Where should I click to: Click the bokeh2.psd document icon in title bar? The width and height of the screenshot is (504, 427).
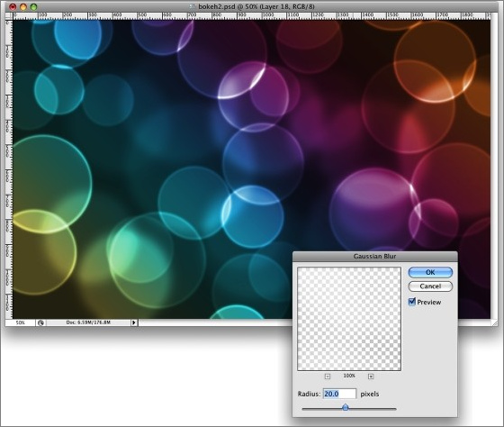point(193,6)
